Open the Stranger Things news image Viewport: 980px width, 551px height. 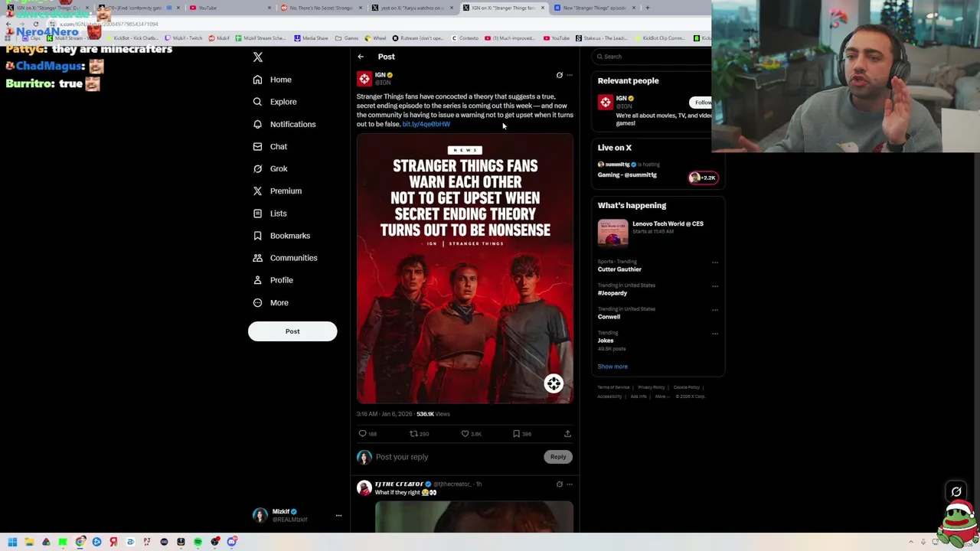point(465,269)
